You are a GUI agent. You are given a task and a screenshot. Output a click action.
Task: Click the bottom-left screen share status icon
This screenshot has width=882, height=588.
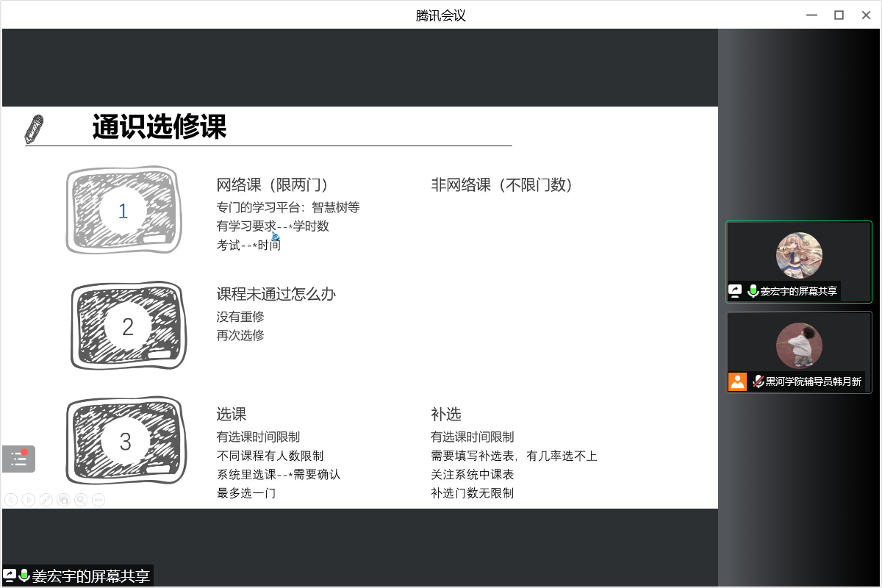click(x=10, y=576)
